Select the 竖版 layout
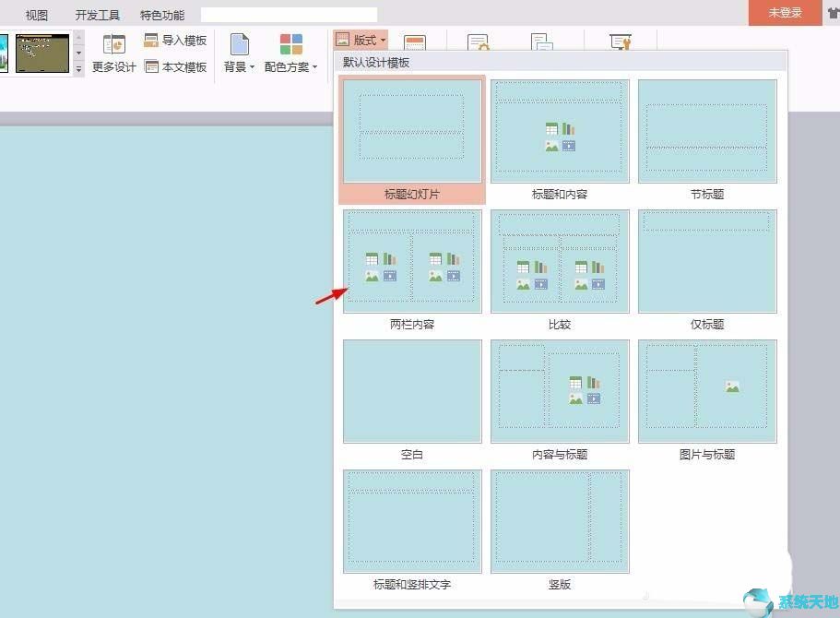The height and width of the screenshot is (618, 840). coord(560,530)
